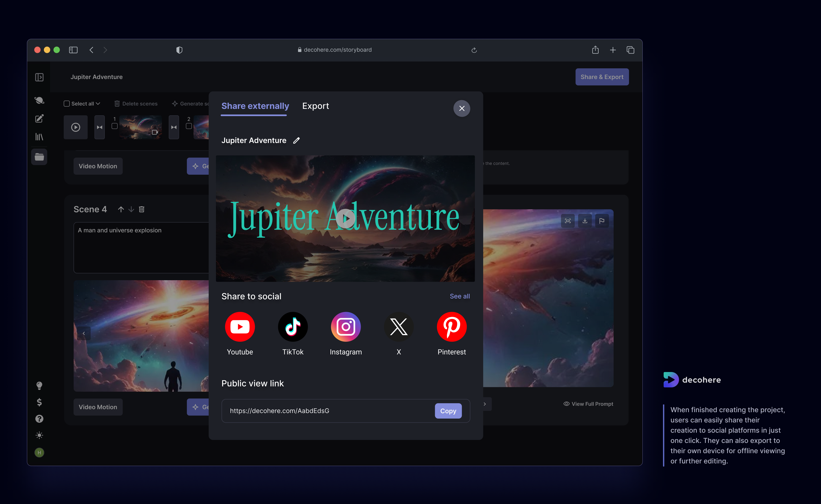Image resolution: width=821 pixels, height=504 pixels.
Task: Toggle the Select all checkbox
Action: tap(67, 104)
